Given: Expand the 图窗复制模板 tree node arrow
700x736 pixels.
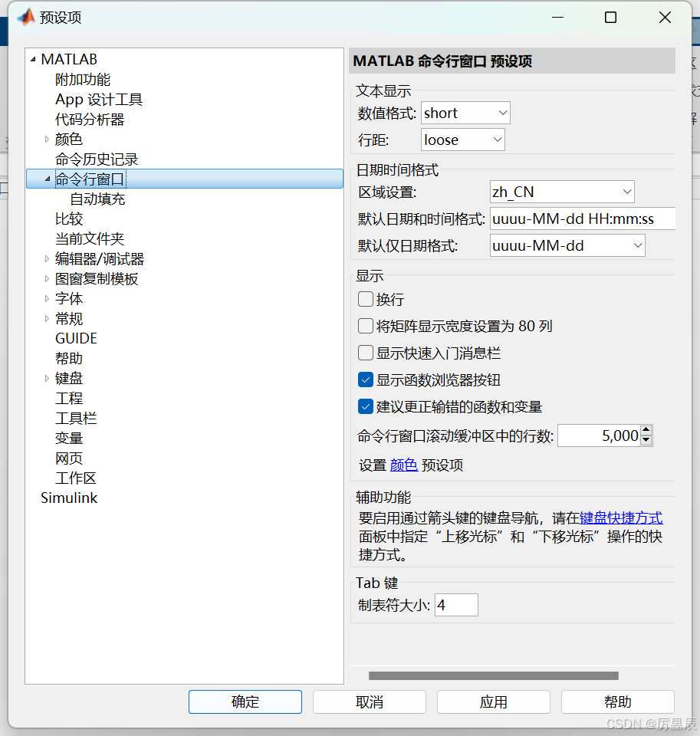Looking at the screenshot, I should click(x=47, y=279).
